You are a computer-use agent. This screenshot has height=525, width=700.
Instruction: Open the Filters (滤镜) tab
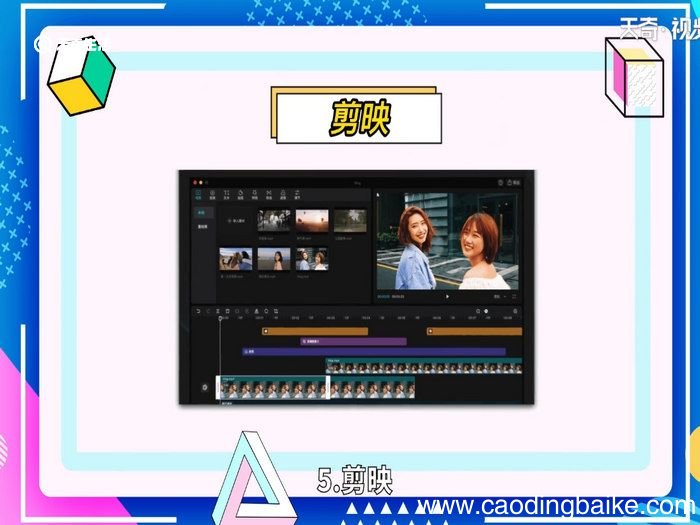pyautogui.click(x=283, y=194)
